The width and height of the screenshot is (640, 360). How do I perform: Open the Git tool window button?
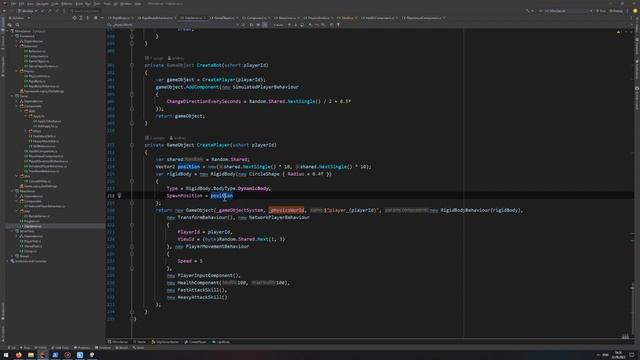pos(12,348)
